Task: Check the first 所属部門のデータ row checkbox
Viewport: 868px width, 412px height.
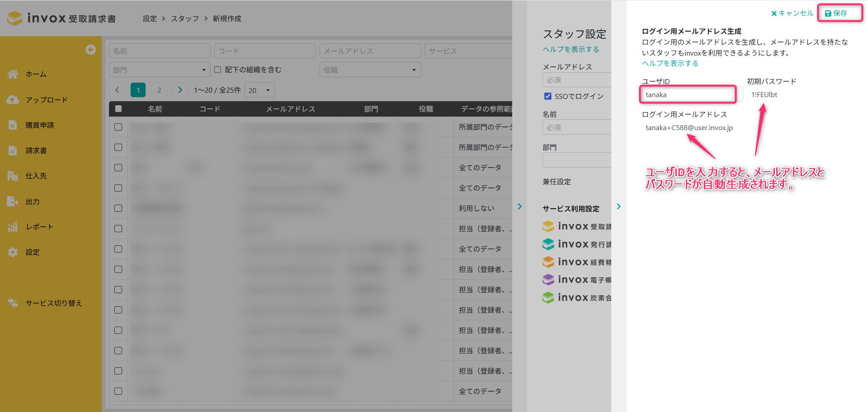Action: (x=118, y=127)
